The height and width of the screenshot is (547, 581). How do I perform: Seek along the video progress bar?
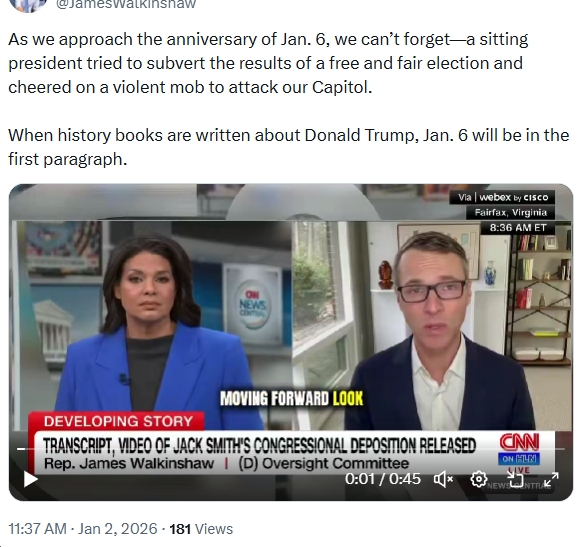[x=291, y=449]
